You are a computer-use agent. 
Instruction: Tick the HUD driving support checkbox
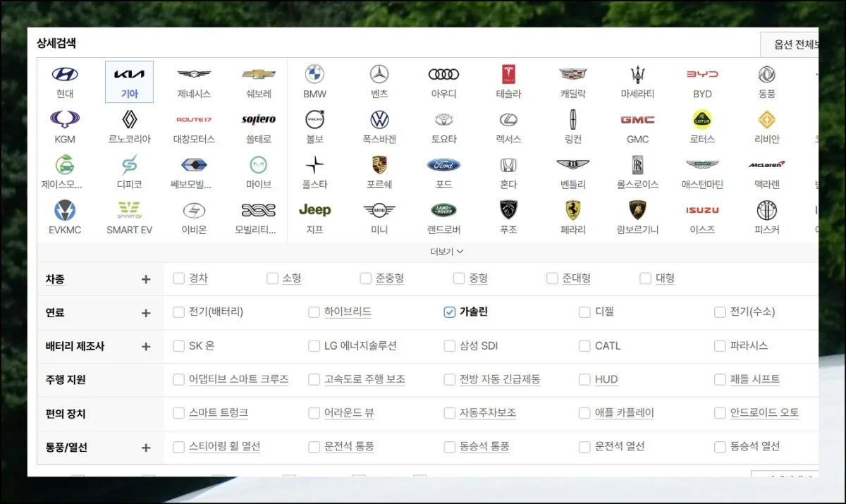(x=584, y=380)
